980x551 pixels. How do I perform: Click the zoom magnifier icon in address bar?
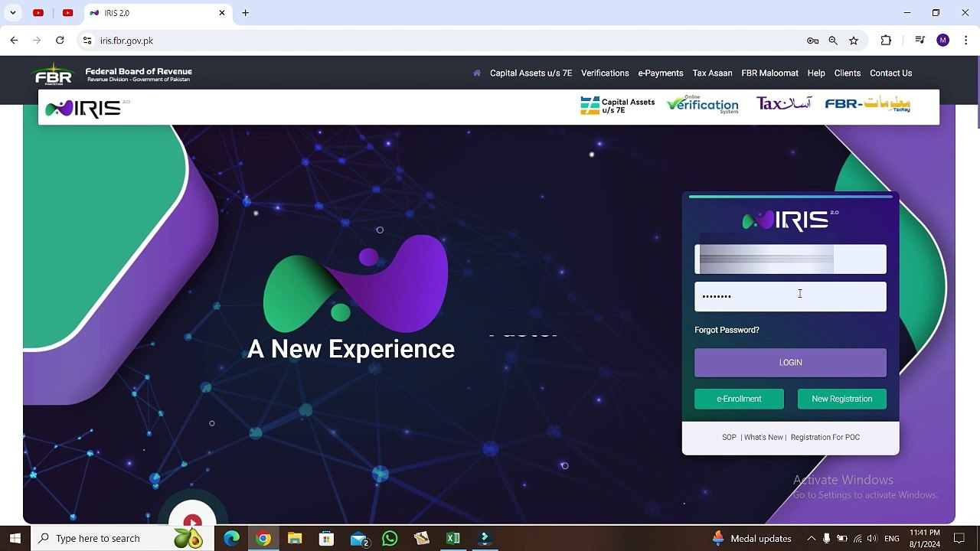pos(833,41)
